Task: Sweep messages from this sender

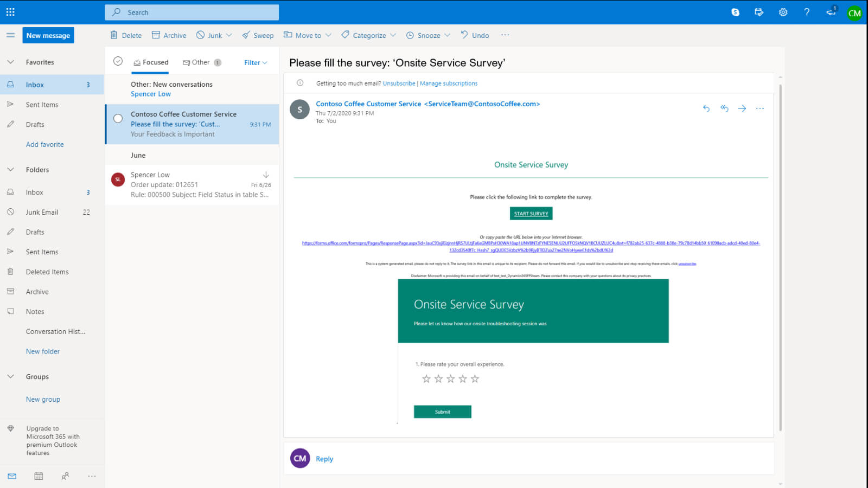Action: click(258, 35)
